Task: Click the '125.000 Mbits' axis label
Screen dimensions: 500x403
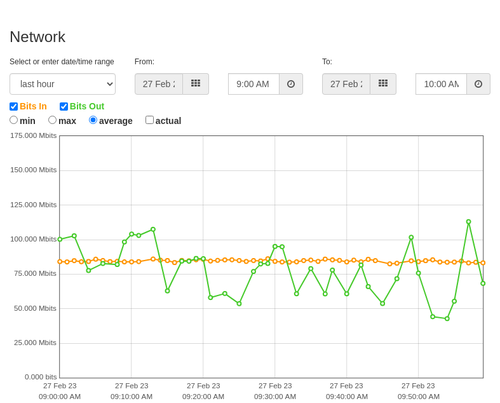Action: tap(33, 205)
